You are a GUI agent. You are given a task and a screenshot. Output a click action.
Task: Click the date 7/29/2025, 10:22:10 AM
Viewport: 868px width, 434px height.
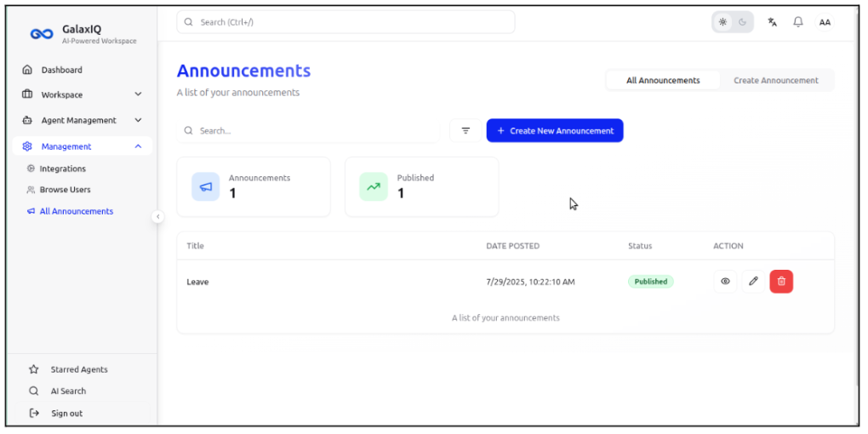530,282
